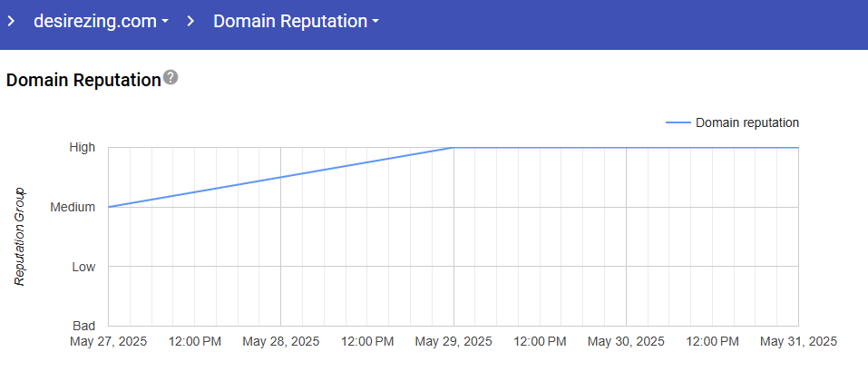Viewport: 868px width, 391px height.
Task: Click the May 31, 2025 date label
Action: pyautogui.click(x=798, y=342)
